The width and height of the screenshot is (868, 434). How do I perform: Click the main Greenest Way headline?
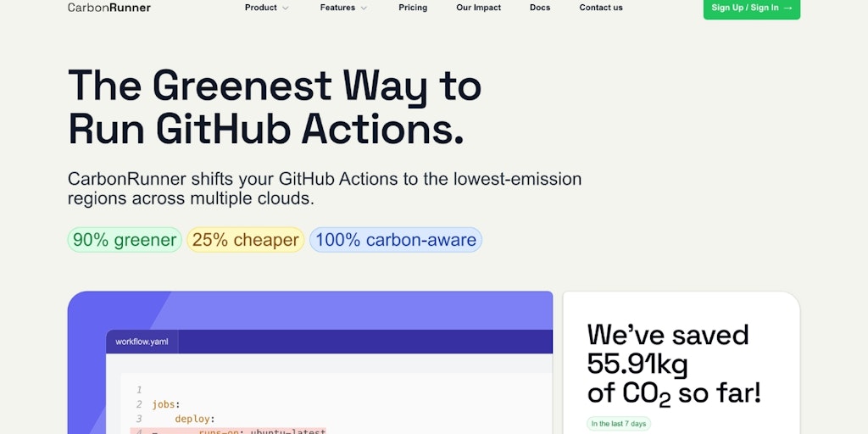275,108
